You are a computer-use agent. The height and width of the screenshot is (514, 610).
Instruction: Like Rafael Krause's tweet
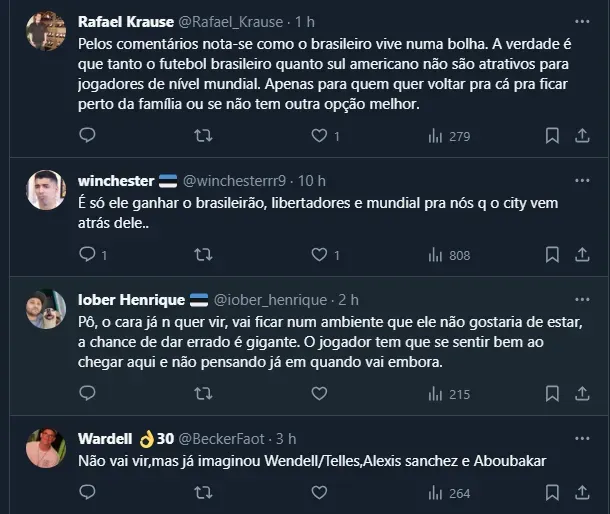click(x=319, y=136)
